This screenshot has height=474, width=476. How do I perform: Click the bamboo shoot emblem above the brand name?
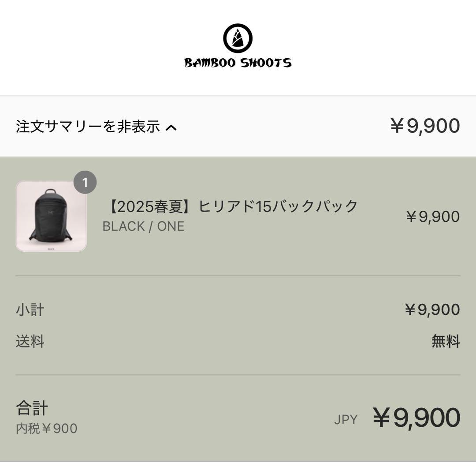[238, 38]
